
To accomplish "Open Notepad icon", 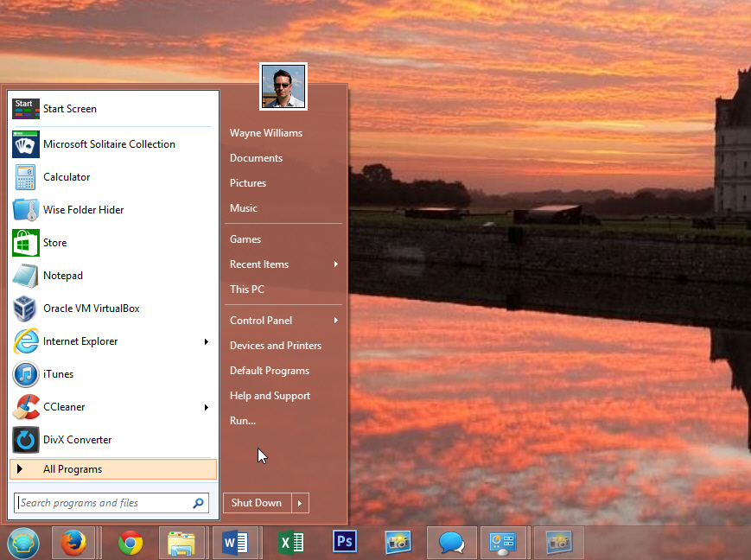I will 25,276.
